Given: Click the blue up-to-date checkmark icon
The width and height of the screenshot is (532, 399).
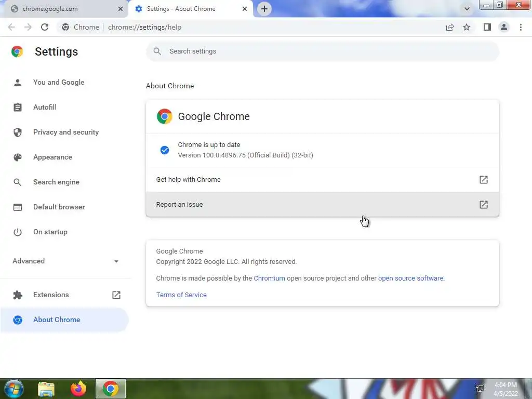Looking at the screenshot, I should 165,150.
